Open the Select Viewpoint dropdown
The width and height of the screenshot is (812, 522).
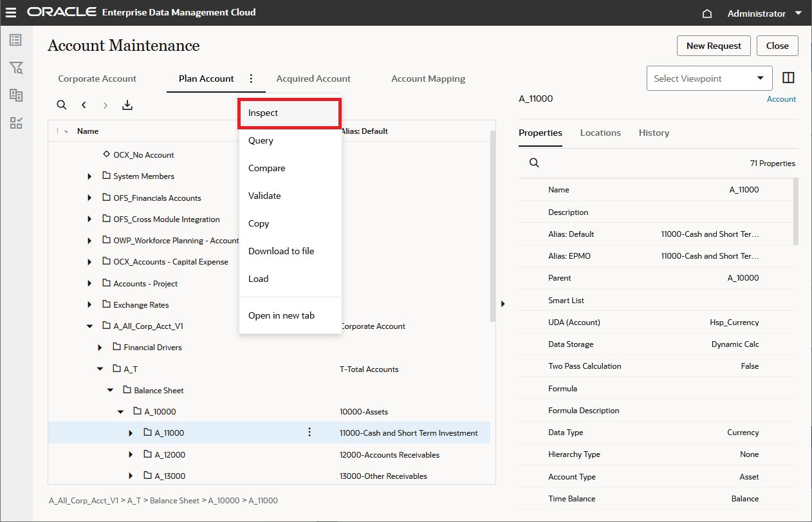coord(709,79)
